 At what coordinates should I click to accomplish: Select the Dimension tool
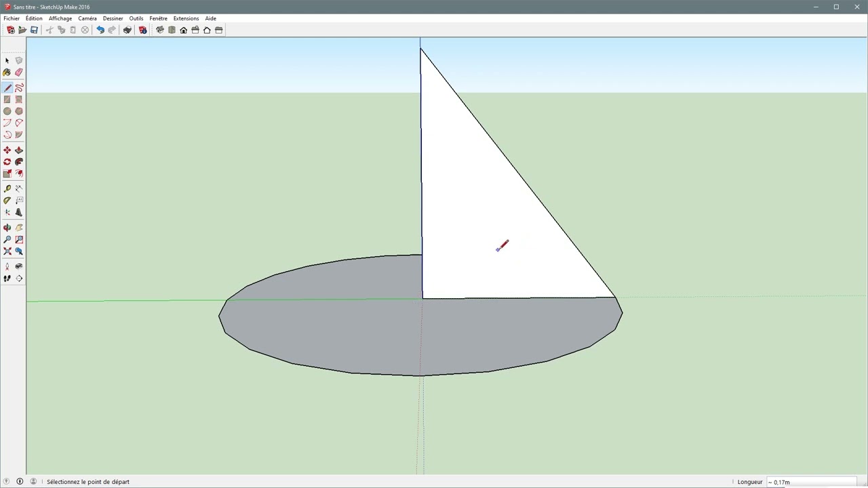pyautogui.click(x=19, y=188)
